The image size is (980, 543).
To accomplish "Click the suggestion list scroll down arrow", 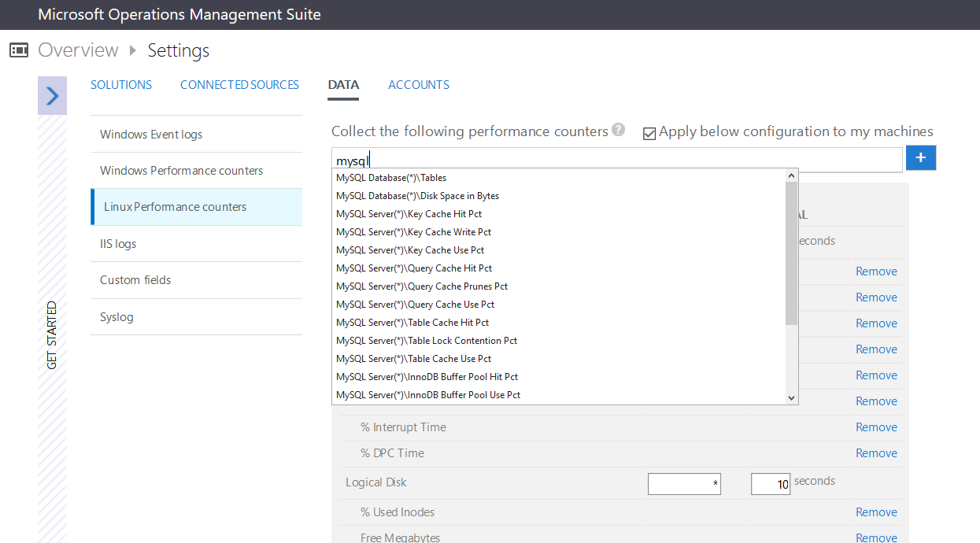I will pos(792,398).
